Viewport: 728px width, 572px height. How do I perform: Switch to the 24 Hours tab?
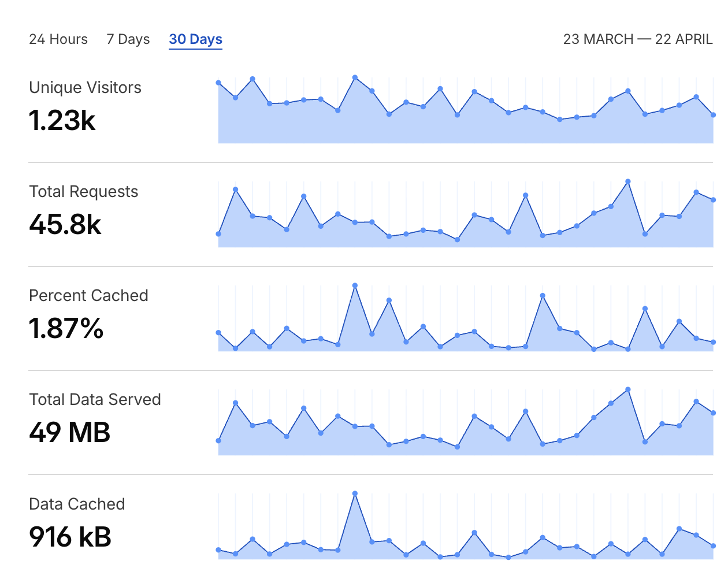pyautogui.click(x=58, y=39)
